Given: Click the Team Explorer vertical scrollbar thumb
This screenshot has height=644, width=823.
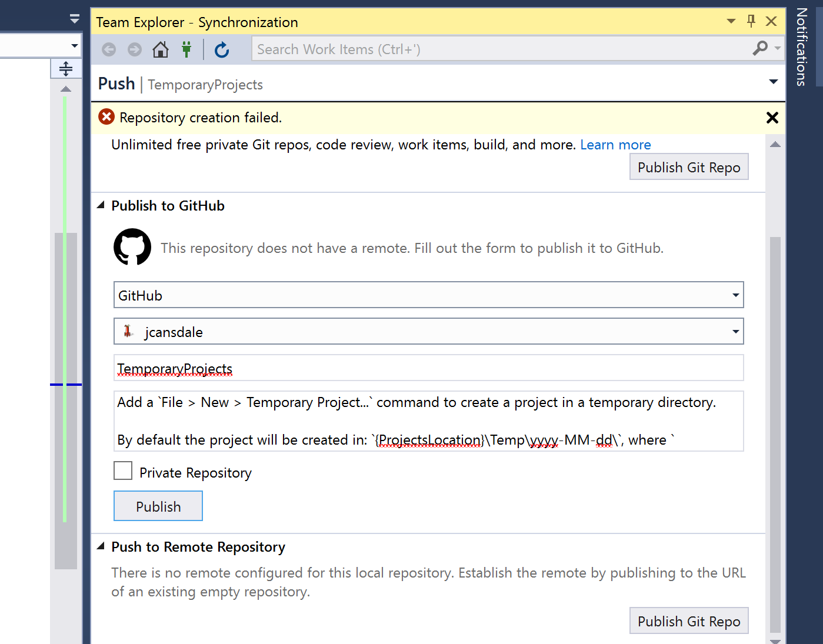Looking at the screenshot, I should 775,434.
